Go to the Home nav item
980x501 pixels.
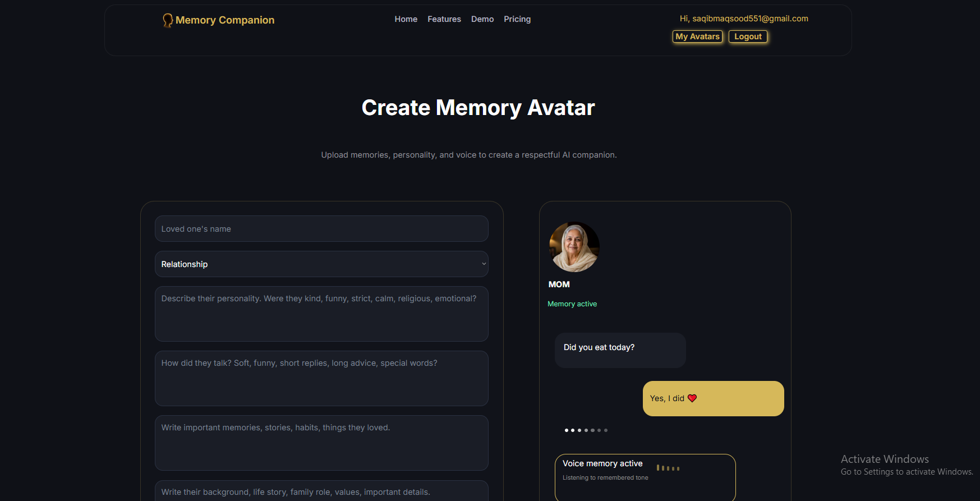coord(406,19)
